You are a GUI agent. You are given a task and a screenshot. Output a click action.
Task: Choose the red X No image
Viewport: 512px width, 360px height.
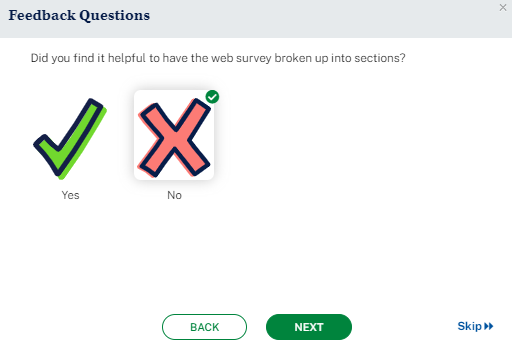[174, 137]
